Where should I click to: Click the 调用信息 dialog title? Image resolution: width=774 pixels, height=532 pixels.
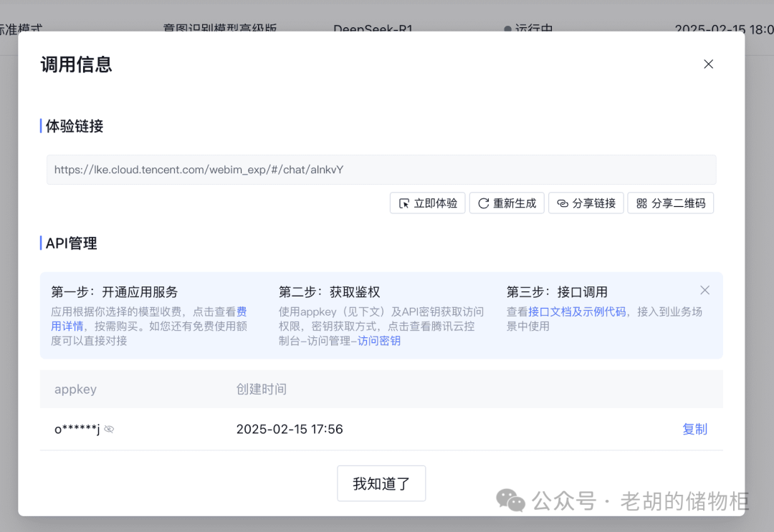click(77, 64)
